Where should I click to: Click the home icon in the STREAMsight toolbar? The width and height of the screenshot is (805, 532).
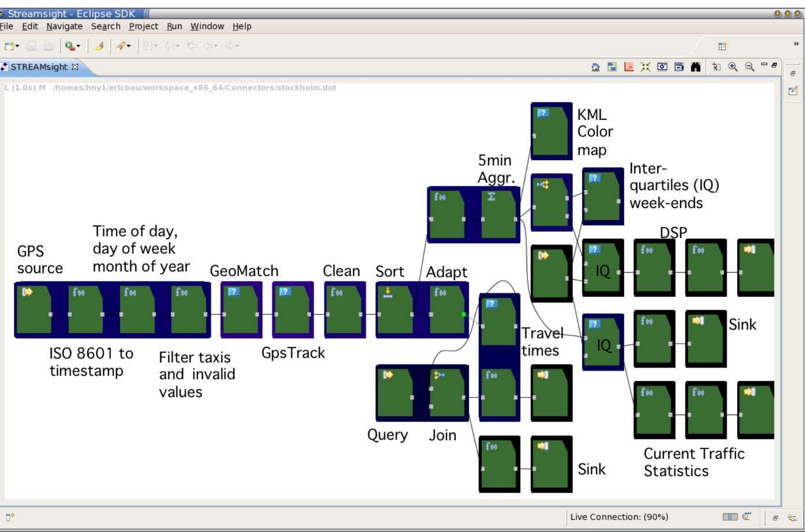point(596,68)
